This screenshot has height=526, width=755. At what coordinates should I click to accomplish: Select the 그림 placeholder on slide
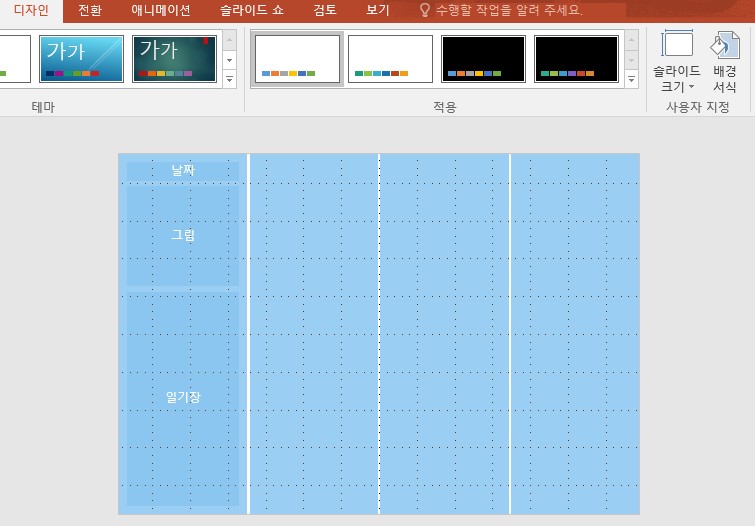tap(183, 236)
